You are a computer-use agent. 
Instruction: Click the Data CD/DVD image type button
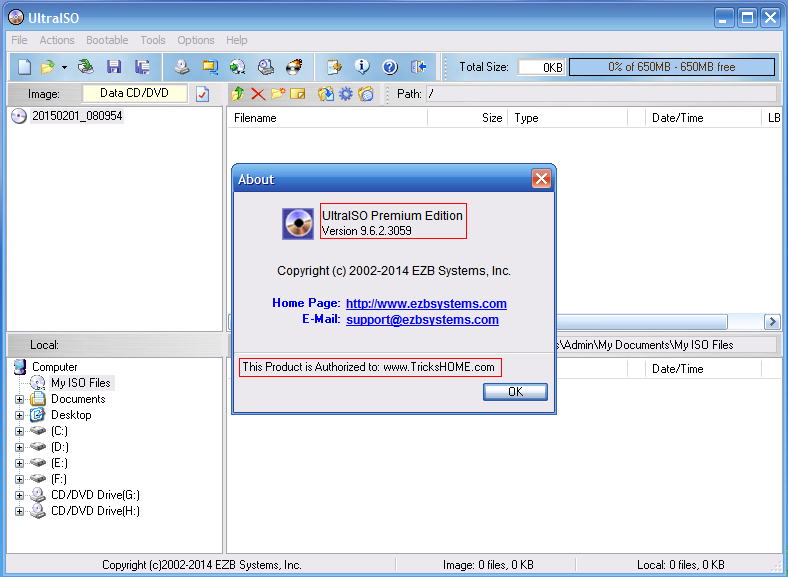(x=134, y=93)
